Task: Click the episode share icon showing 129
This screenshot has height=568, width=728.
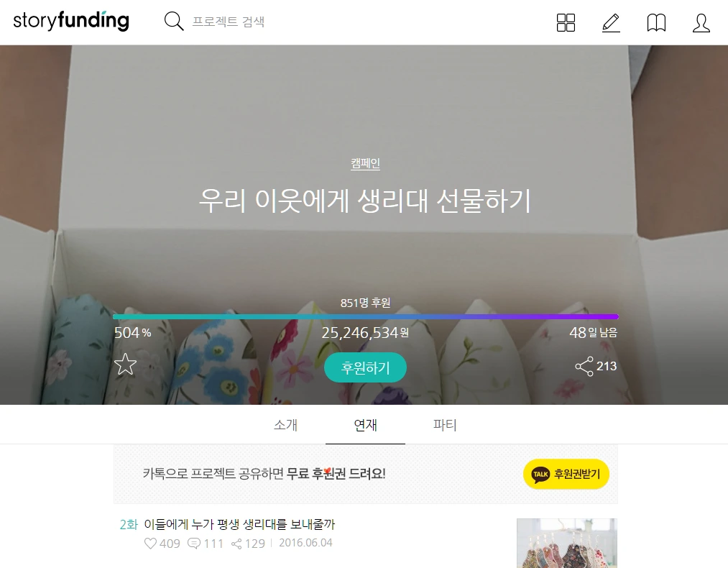Action: point(236,544)
